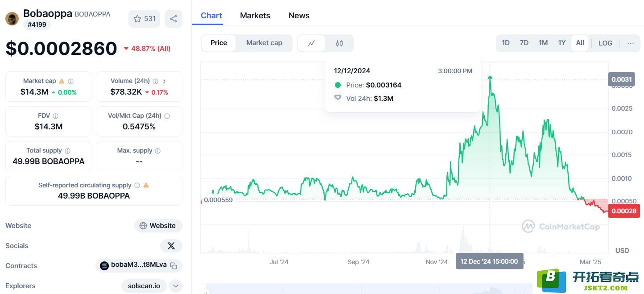Image resolution: width=644 pixels, height=294 pixels.
Task: Click the $78.32K volume value
Action: click(x=126, y=92)
